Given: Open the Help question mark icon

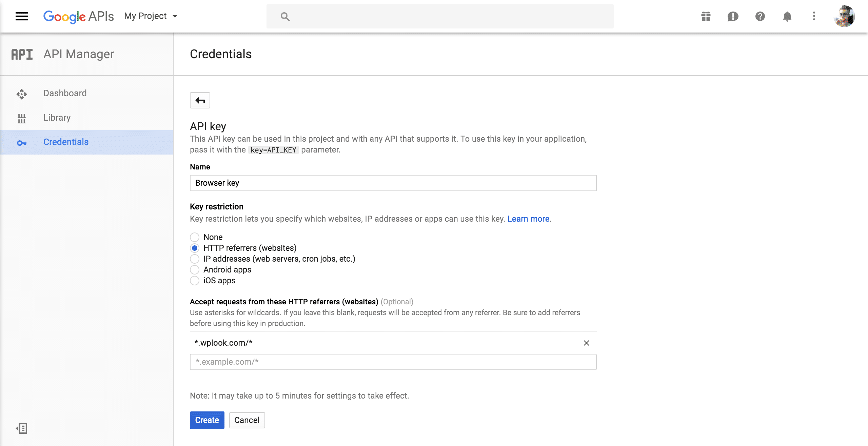Looking at the screenshot, I should pyautogui.click(x=760, y=16).
